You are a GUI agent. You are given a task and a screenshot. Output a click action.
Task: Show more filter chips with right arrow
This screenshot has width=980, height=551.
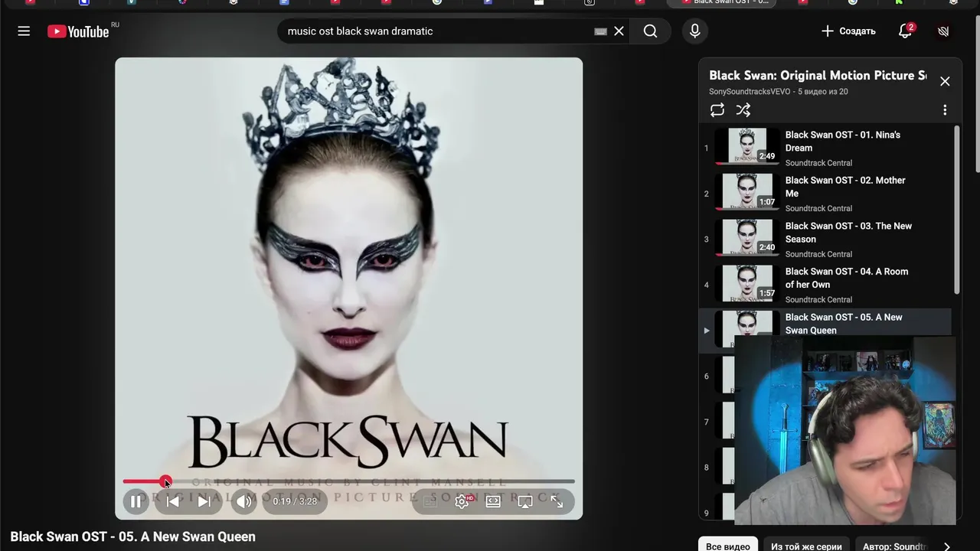click(x=947, y=546)
